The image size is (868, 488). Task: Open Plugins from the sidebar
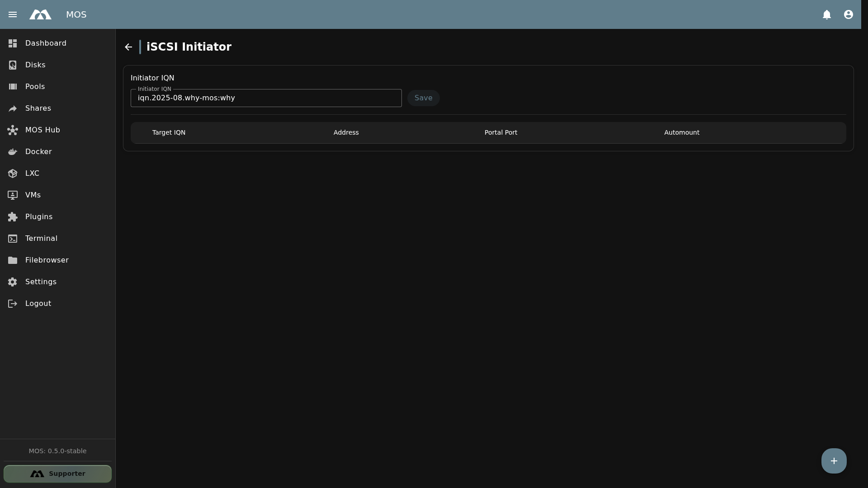(x=57, y=217)
